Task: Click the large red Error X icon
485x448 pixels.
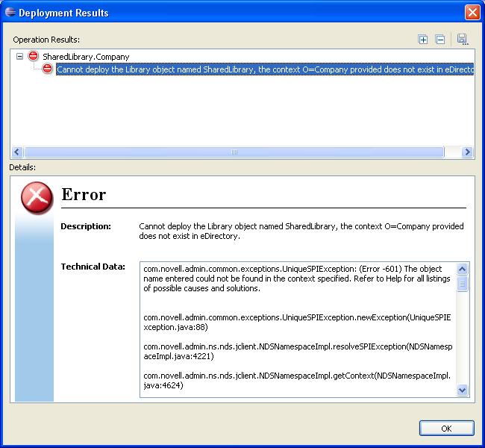Action: click(x=37, y=198)
